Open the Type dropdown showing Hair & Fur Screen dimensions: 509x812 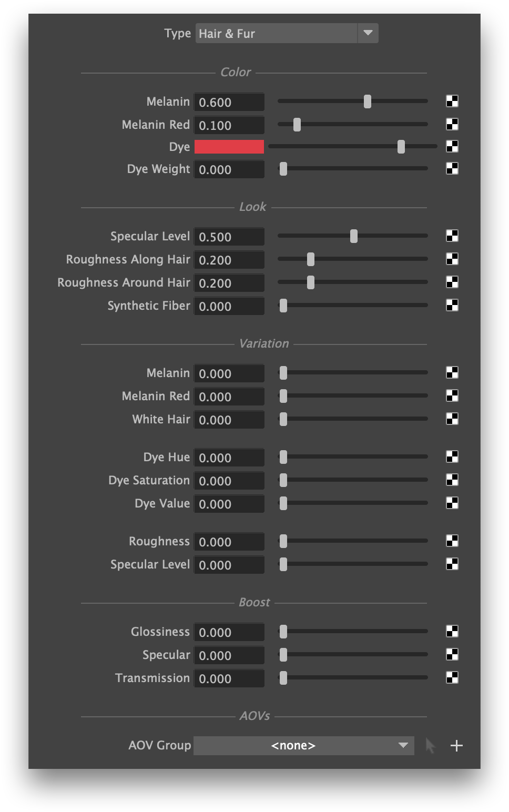click(x=287, y=34)
